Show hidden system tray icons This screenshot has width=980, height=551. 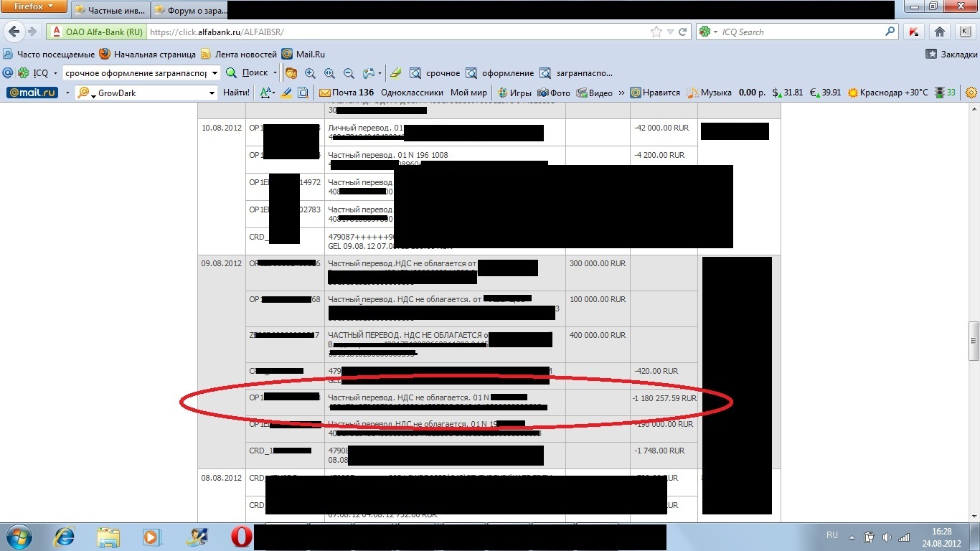(851, 537)
